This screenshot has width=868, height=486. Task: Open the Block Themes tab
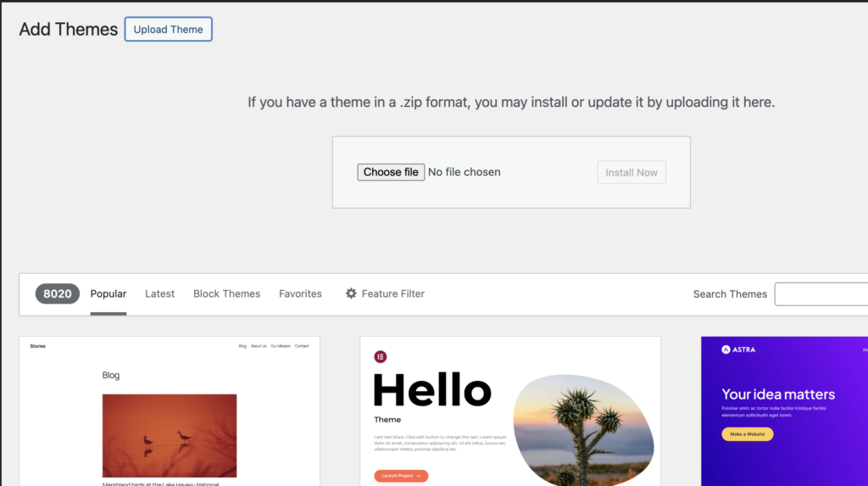coord(226,293)
